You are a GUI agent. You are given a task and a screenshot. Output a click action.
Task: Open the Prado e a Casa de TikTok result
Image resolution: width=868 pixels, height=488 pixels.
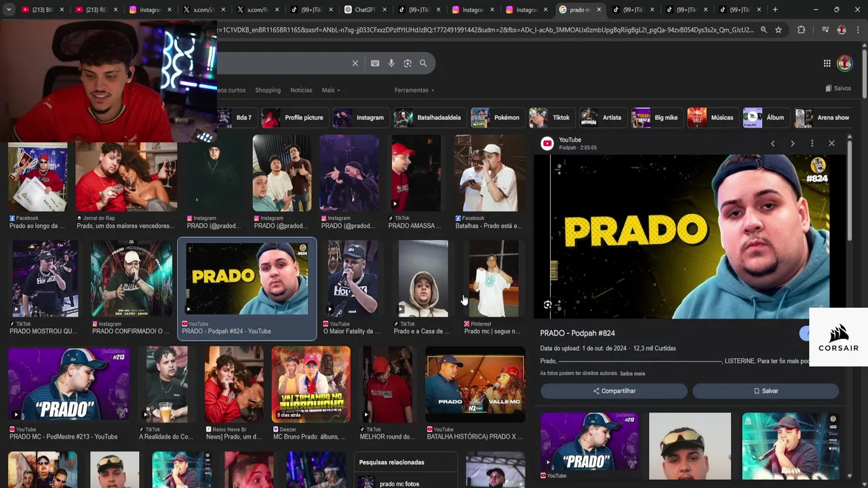point(423,287)
